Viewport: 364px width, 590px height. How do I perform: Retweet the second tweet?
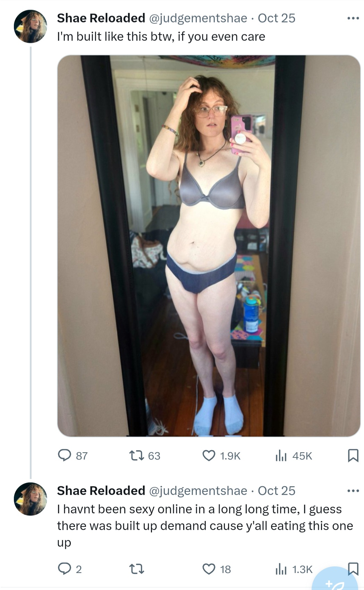click(136, 569)
